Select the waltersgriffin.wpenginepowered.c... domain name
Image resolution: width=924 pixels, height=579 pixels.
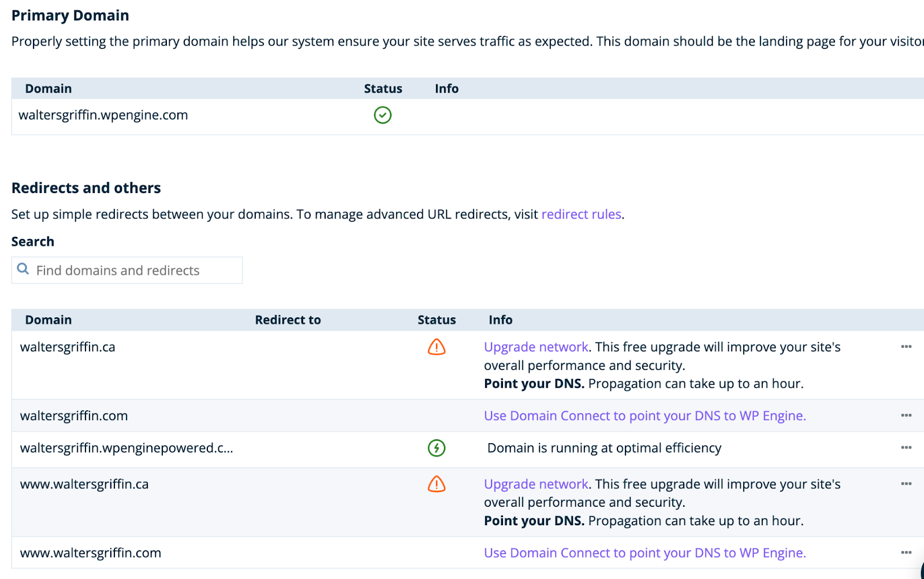point(126,448)
